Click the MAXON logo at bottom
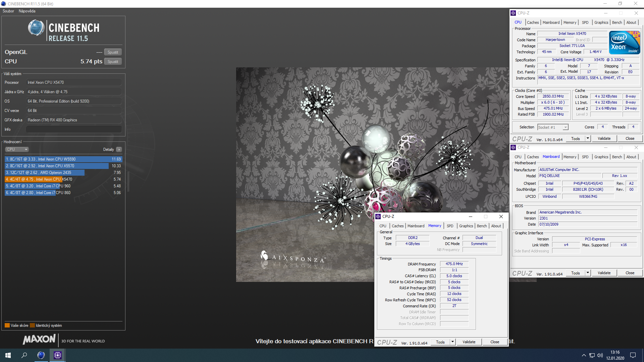The height and width of the screenshot is (362, 644). click(39, 340)
